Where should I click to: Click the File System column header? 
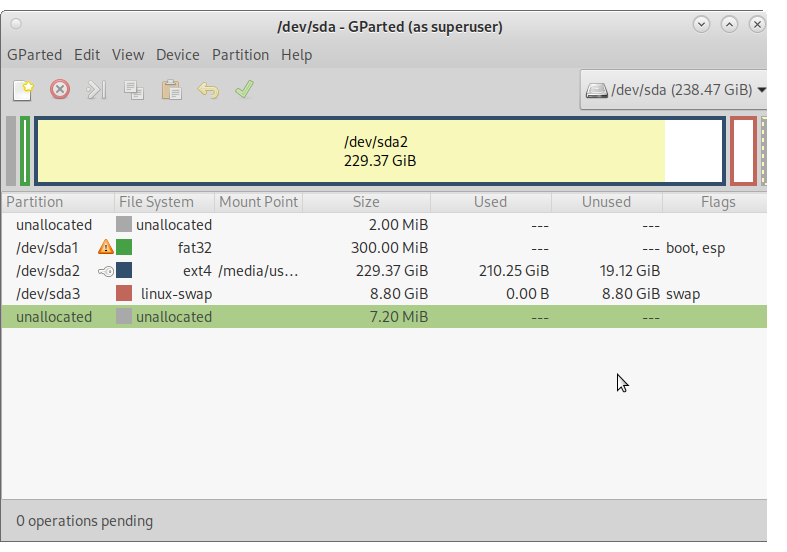(x=156, y=202)
